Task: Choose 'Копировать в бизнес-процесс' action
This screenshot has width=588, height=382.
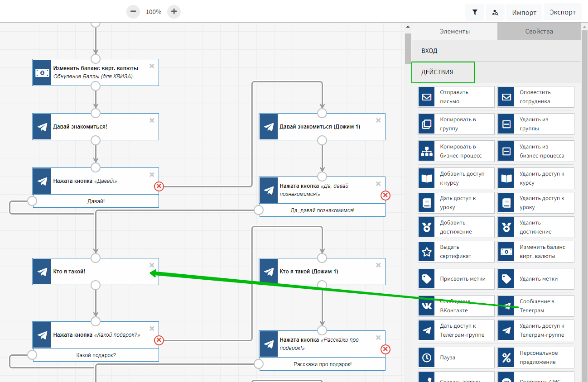Action: tap(456, 151)
